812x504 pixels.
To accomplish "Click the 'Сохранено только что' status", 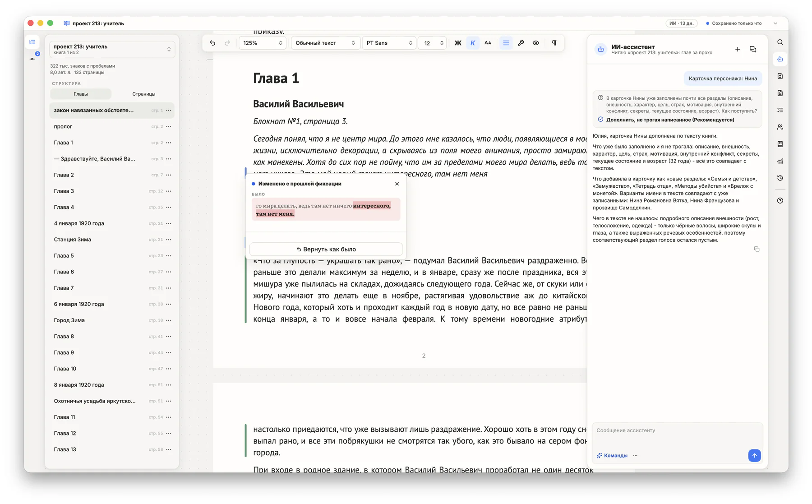I will 734,23.
